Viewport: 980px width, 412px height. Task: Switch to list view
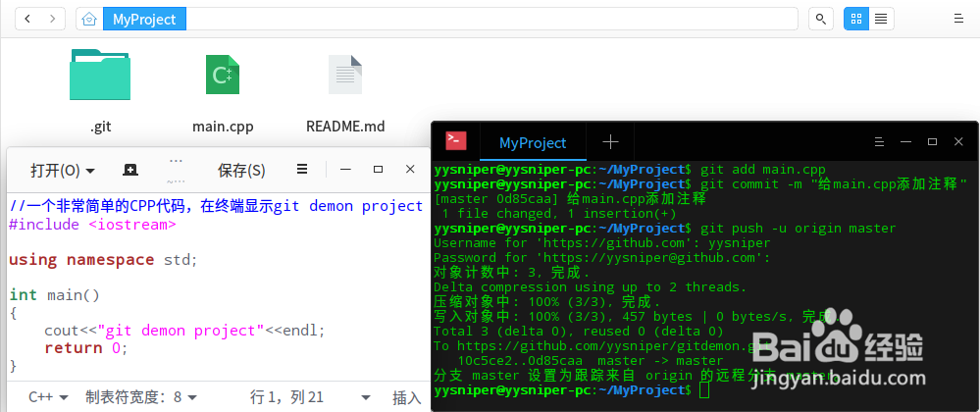click(x=881, y=19)
